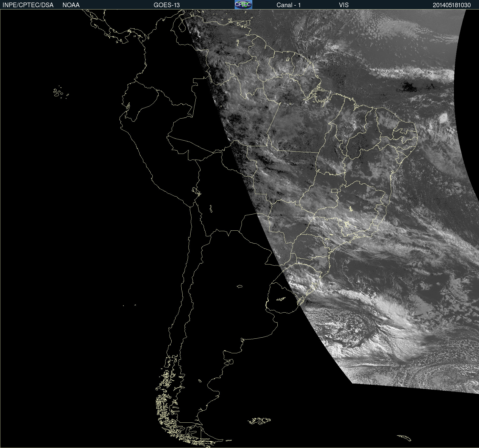Click the CPTEC logo icon
Image resolution: width=479 pixels, height=448 pixels.
coord(243,5)
